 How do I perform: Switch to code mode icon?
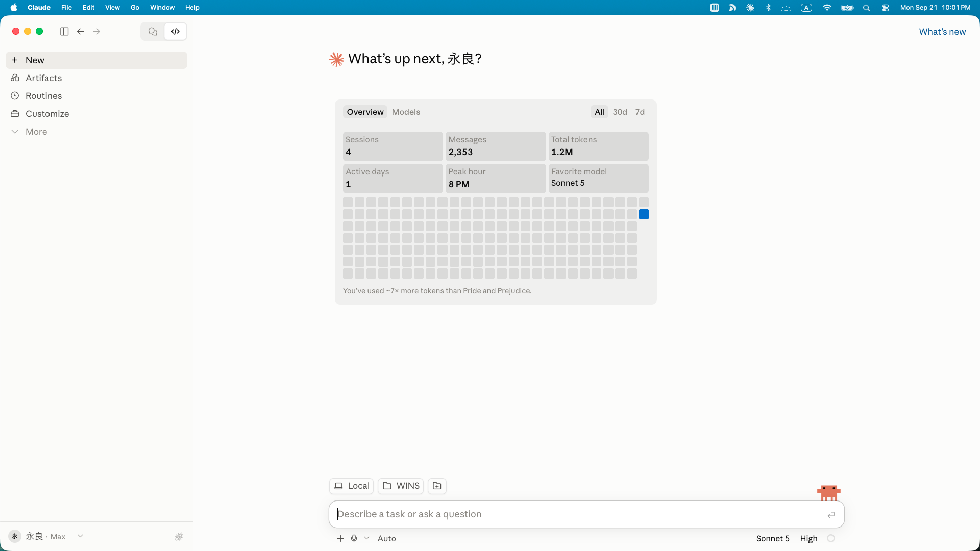point(176,32)
